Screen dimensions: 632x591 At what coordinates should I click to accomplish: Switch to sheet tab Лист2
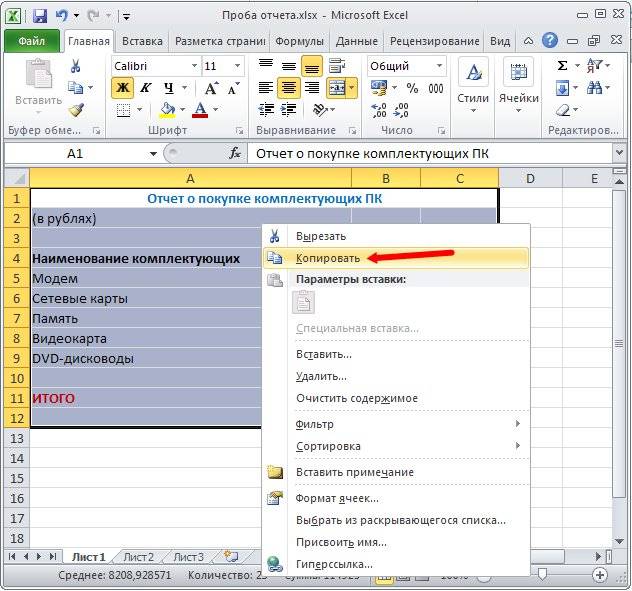(x=138, y=557)
